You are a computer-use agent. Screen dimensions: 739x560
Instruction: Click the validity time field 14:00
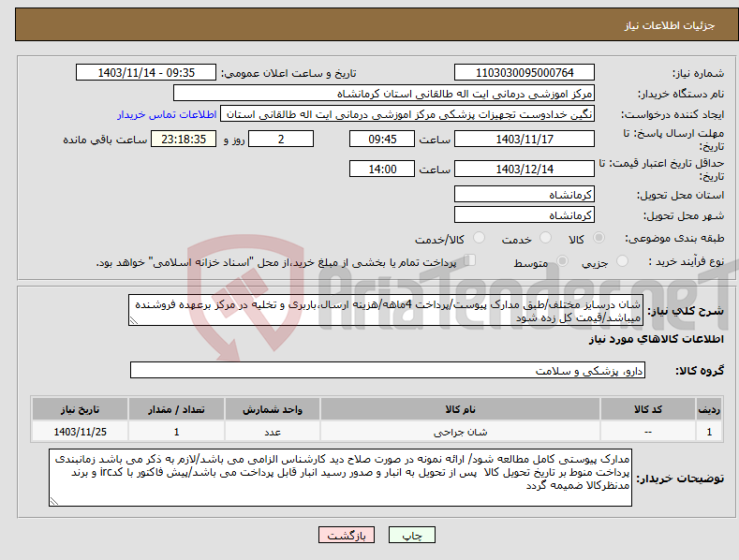click(382, 169)
